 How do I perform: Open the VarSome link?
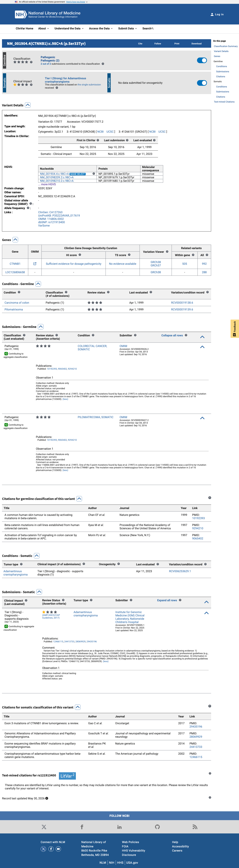point(44,226)
